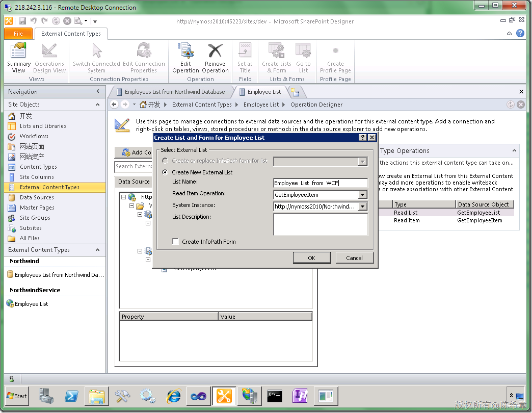Cancel the Create List dialog
Viewport: 532px width, 413px height.
point(354,258)
